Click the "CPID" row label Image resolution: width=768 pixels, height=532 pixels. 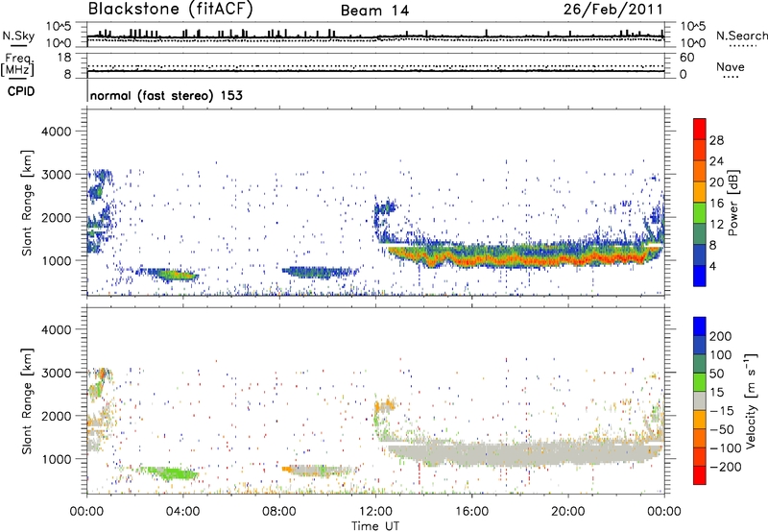click(x=21, y=91)
